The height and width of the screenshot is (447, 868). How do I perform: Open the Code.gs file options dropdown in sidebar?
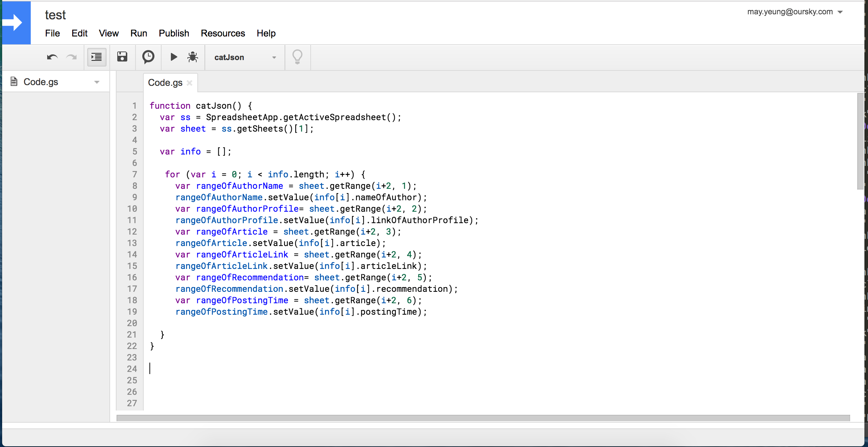97,82
